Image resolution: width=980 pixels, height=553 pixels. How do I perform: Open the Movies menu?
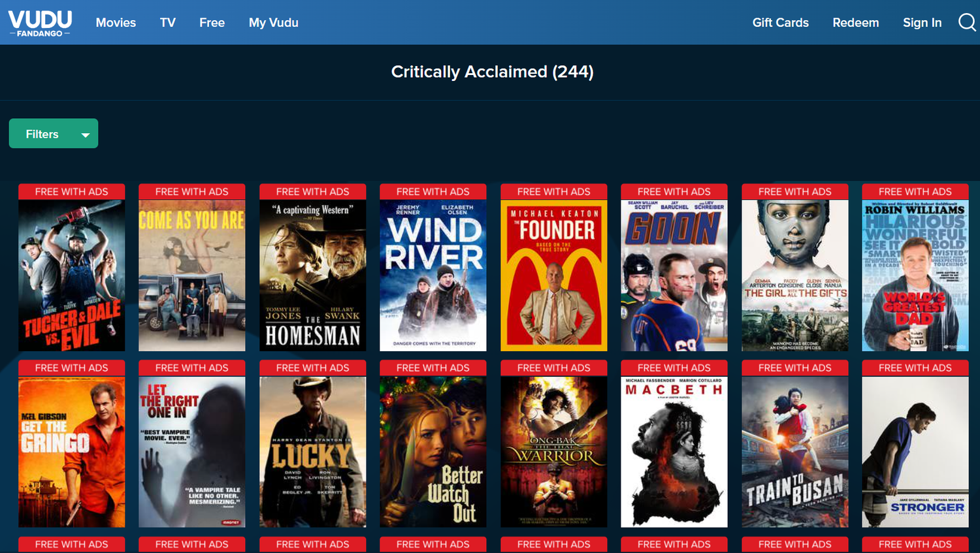(116, 23)
